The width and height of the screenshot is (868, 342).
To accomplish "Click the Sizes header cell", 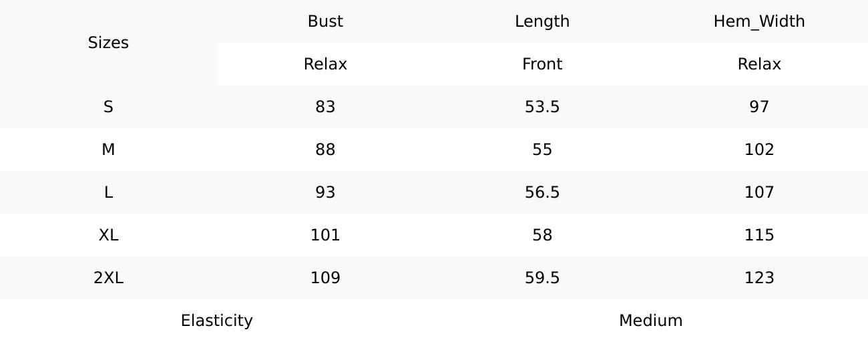I will 108,43.
